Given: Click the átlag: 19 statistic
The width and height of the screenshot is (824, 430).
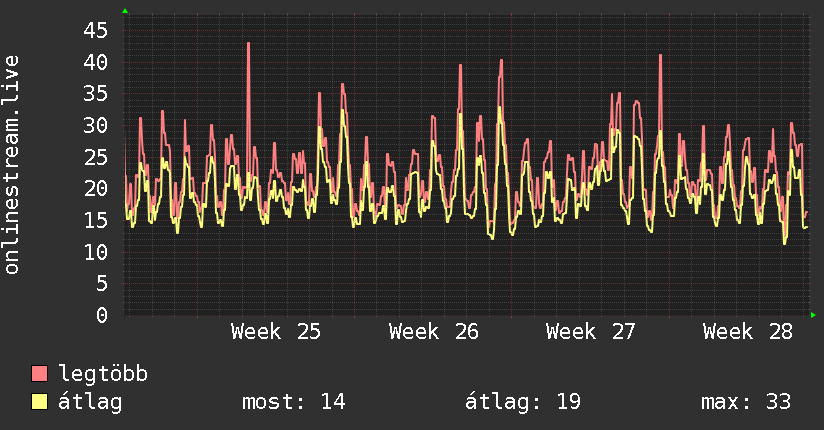Looking at the screenshot, I should (523, 402).
